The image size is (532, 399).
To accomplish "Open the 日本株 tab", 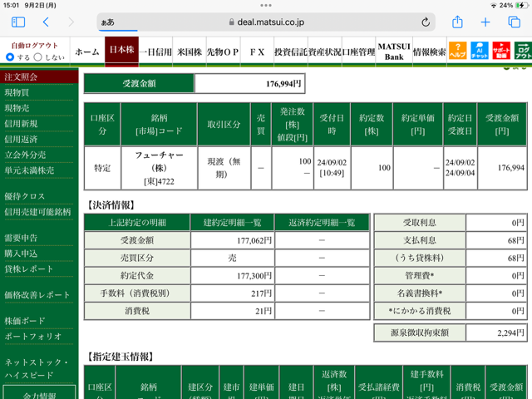I will click(121, 50).
